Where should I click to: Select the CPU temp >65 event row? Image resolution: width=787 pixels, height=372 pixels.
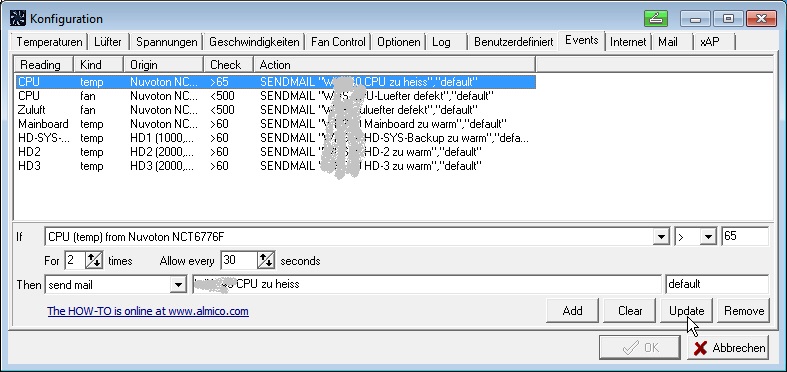click(276, 82)
